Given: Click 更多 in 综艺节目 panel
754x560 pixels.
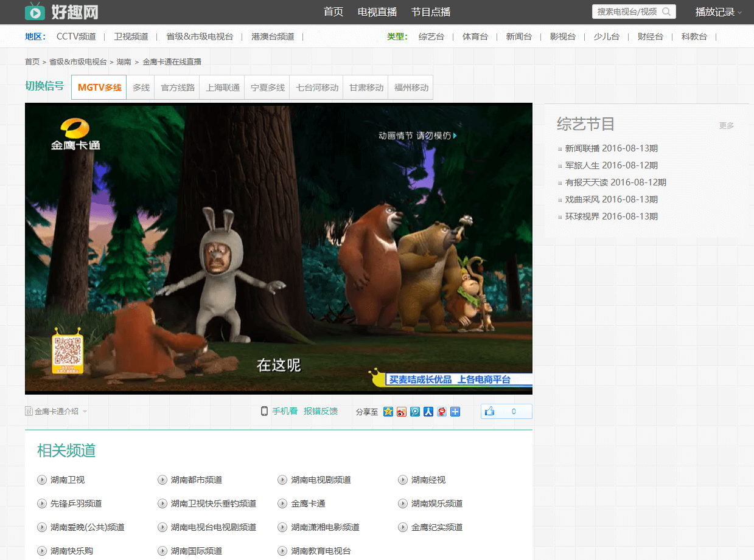Looking at the screenshot, I should [727, 125].
